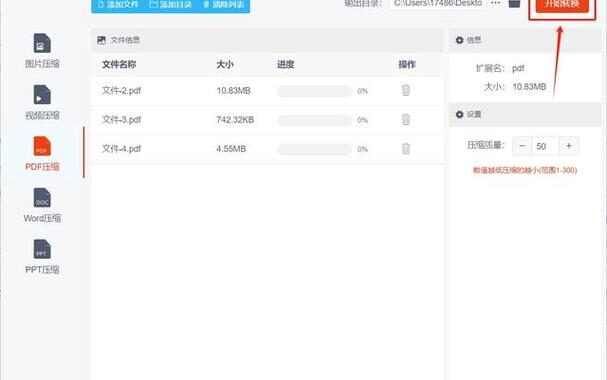Select the 文件-2.pdf file name
The height and width of the screenshot is (380, 607).
(121, 91)
